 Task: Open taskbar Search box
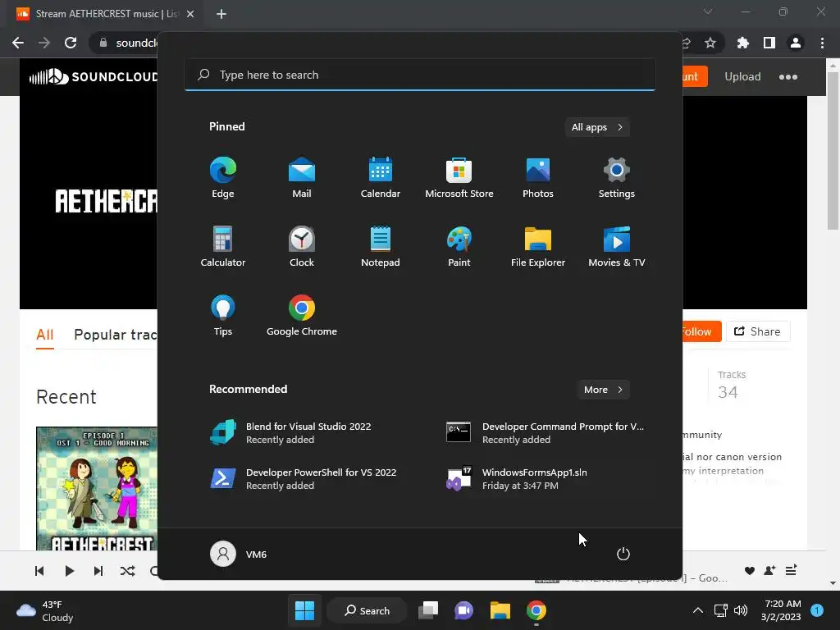click(367, 610)
